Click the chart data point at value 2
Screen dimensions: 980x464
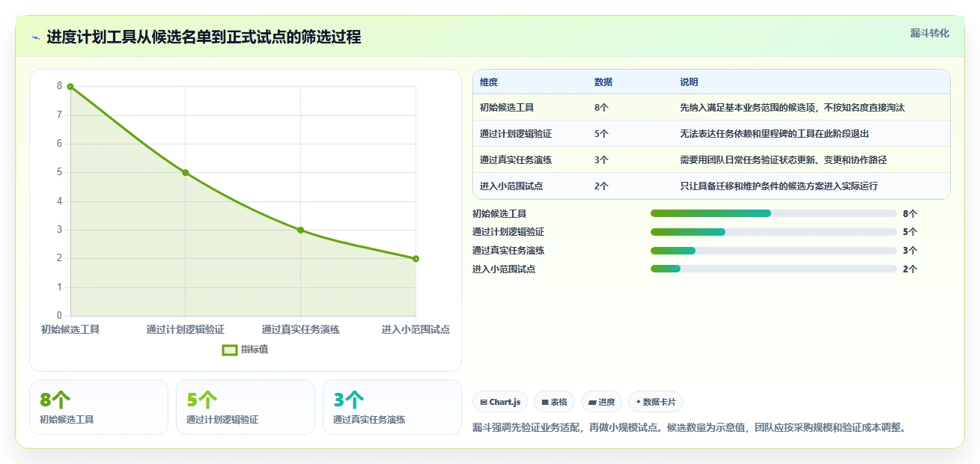click(416, 259)
